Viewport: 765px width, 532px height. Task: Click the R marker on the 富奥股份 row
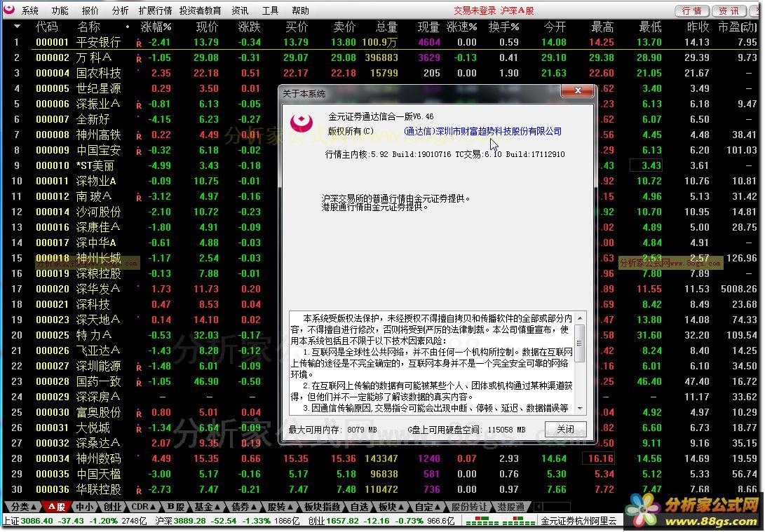pos(139,414)
